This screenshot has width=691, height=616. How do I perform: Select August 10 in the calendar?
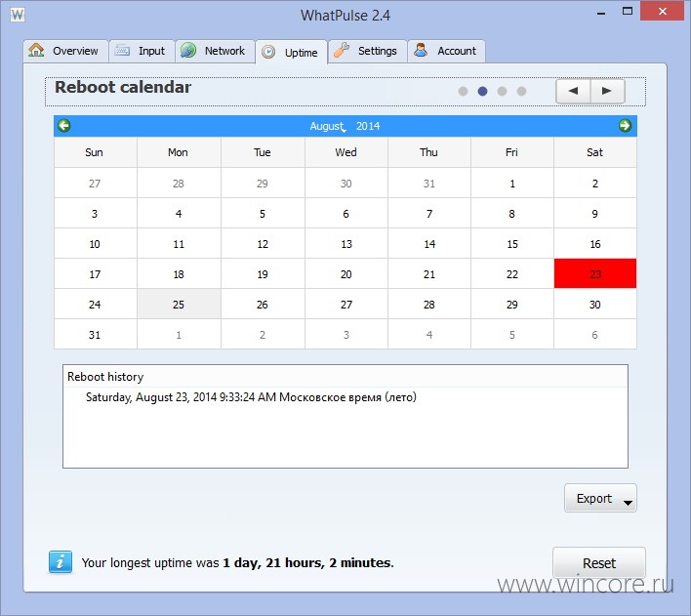(x=95, y=244)
